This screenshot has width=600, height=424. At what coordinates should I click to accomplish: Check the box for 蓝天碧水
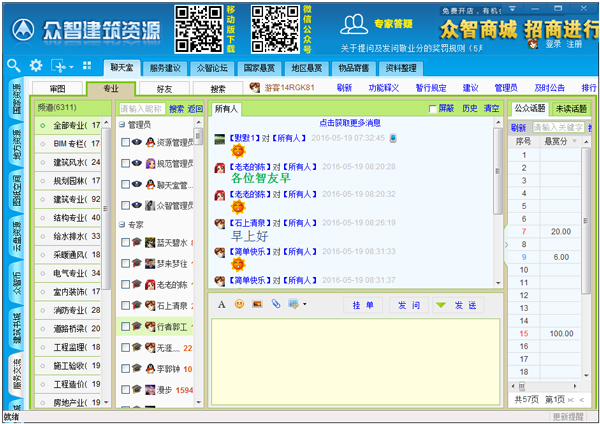tap(125, 242)
